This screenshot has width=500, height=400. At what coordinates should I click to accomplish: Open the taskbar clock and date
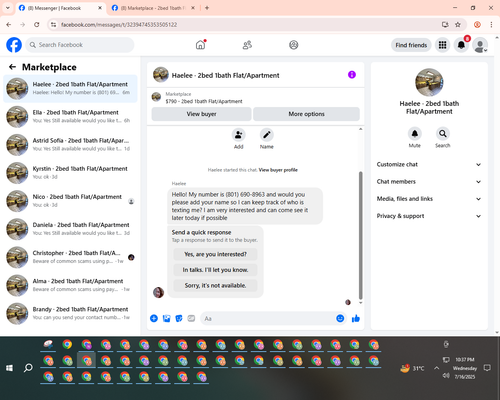465,368
